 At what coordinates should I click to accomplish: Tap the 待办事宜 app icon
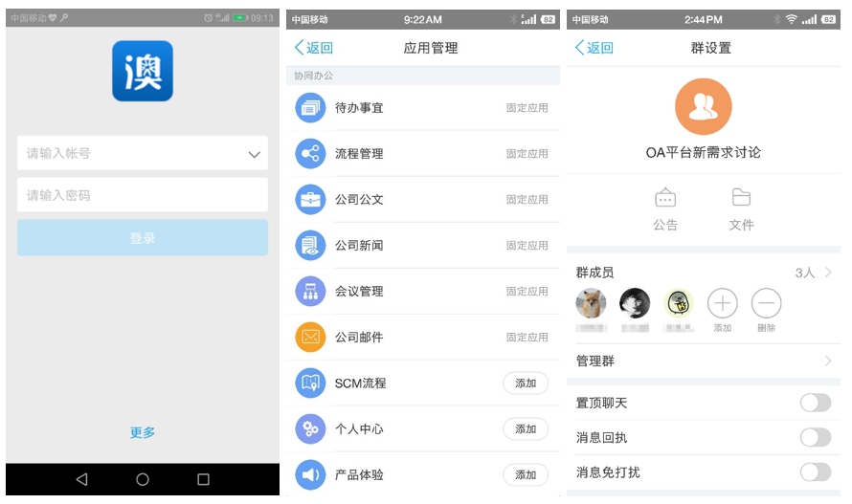[x=310, y=108]
